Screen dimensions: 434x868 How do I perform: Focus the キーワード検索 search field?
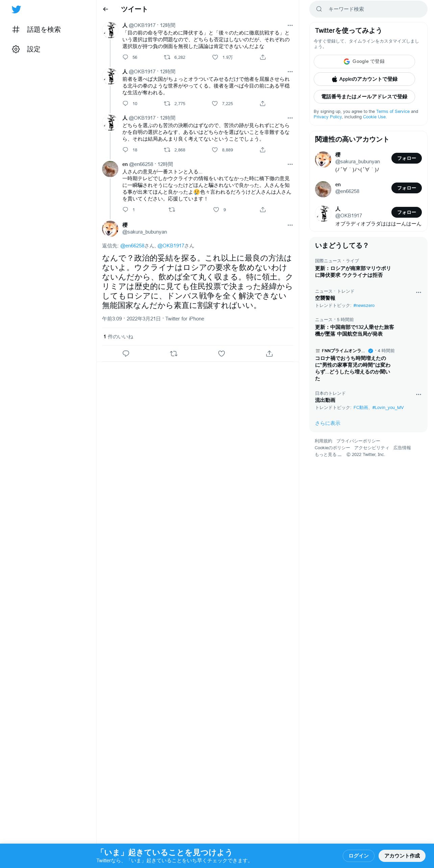click(x=368, y=9)
